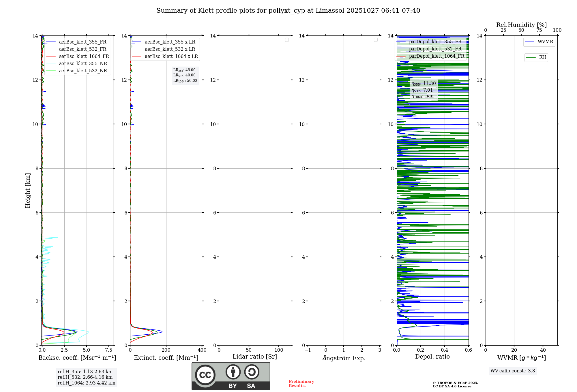Click the eta depolarization constants annotation
Image resolution: width=577 pixels, height=392 pixels.
[423, 90]
